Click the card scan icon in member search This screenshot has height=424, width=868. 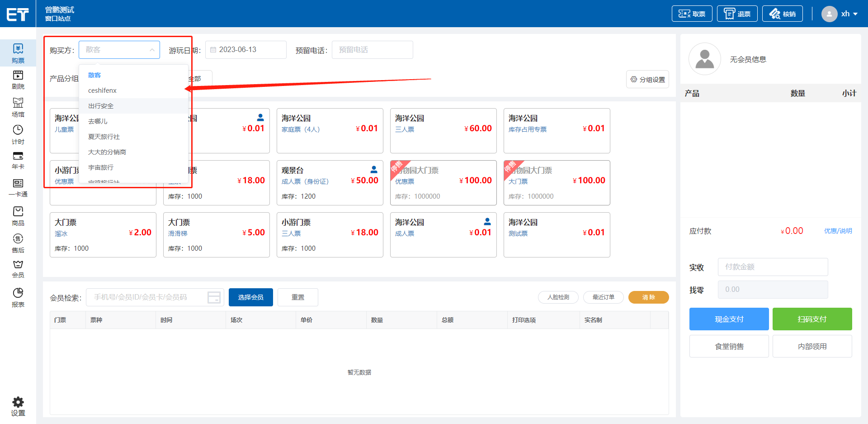point(214,297)
